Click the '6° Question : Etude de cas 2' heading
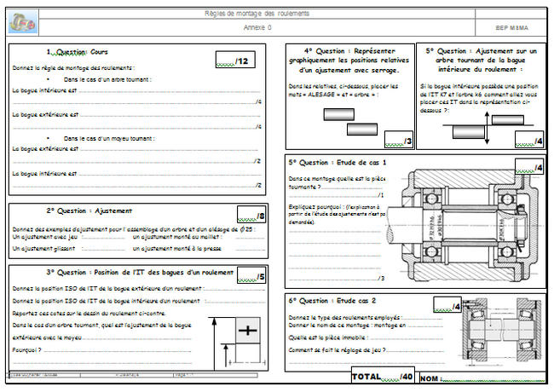 (332, 301)
